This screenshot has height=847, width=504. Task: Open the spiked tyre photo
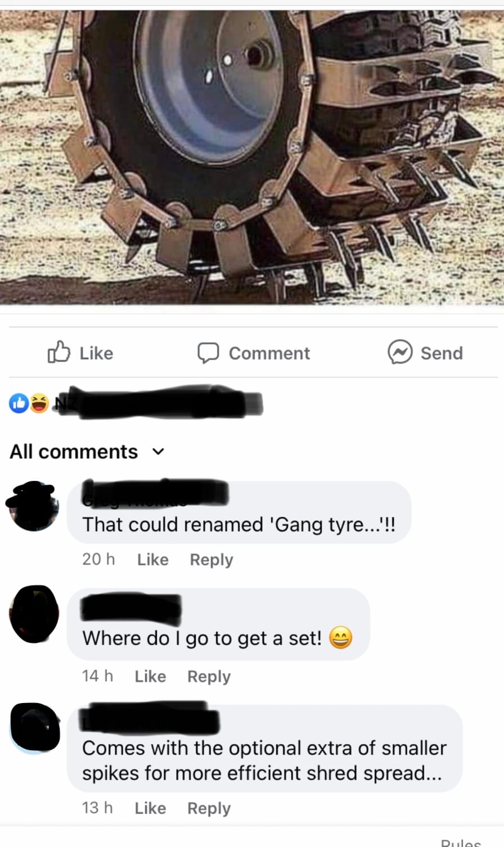252,157
